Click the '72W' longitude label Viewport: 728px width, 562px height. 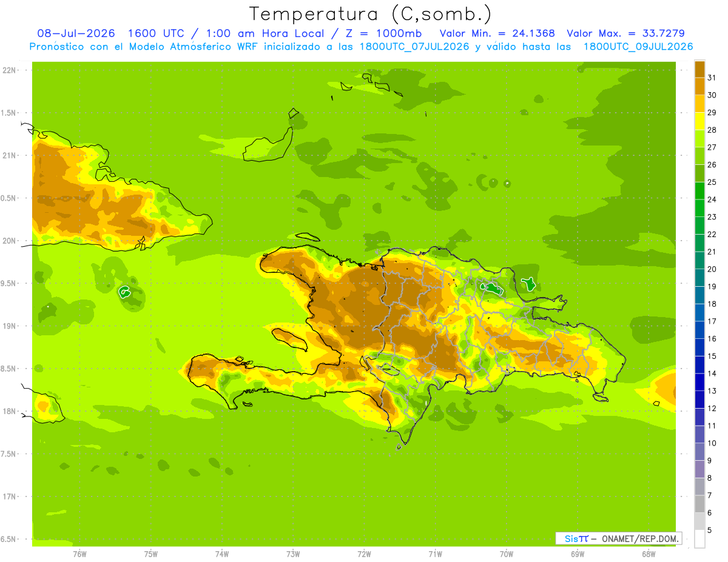click(364, 554)
